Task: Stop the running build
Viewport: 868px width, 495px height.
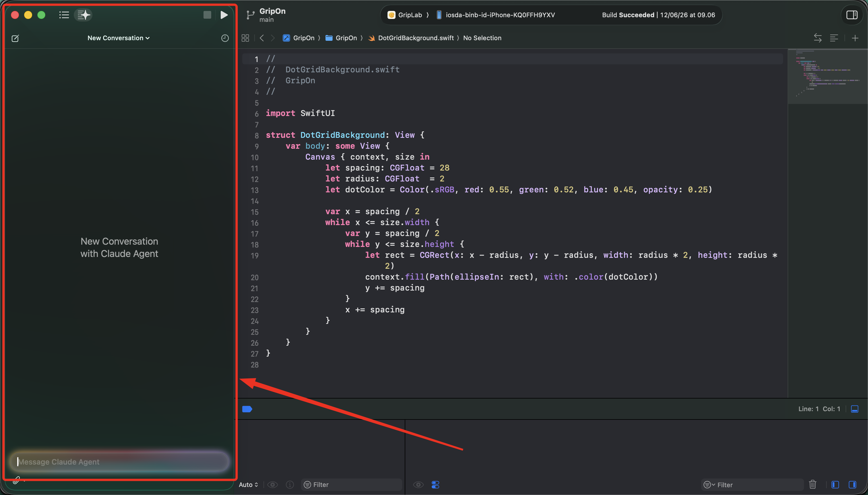Action: click(x=207, y=15)
